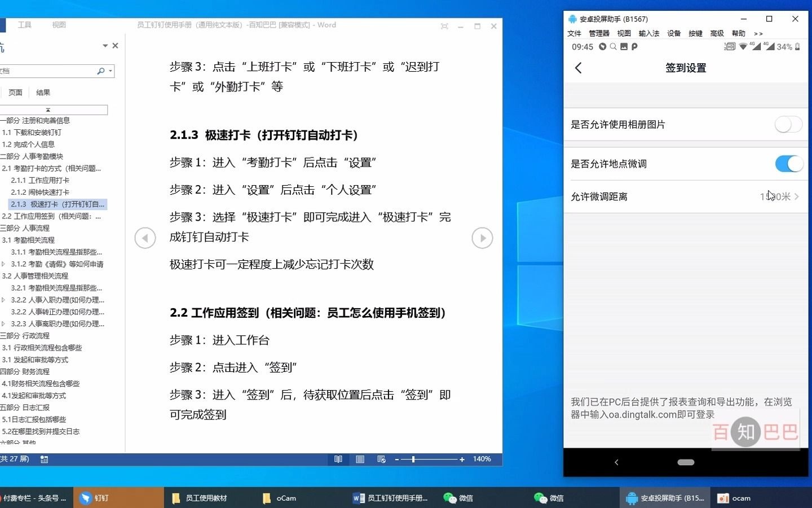The width and height of the screenshot is (812, 508).
Task: Jump to heading 4.1财务相关流程包含哪些
Action: pyautogui.click(x=41, y=384)
